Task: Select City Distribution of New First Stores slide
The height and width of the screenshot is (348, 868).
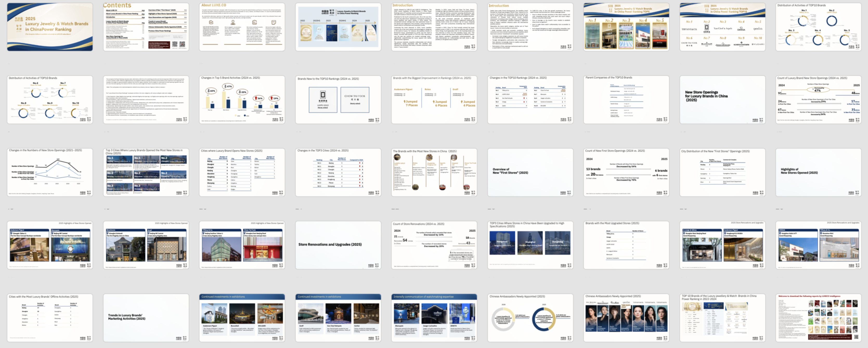Action: (722, 172)
